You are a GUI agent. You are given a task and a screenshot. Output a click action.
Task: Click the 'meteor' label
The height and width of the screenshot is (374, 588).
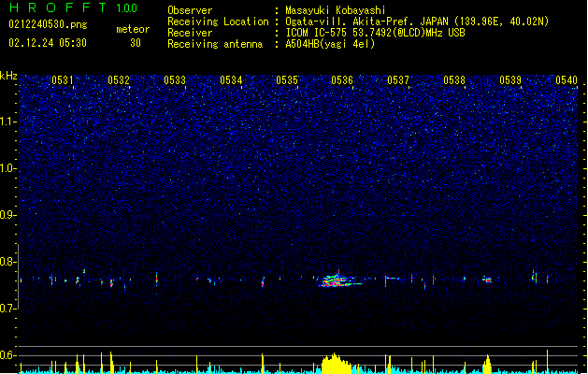pyautogui.click(x=133, y=29)
